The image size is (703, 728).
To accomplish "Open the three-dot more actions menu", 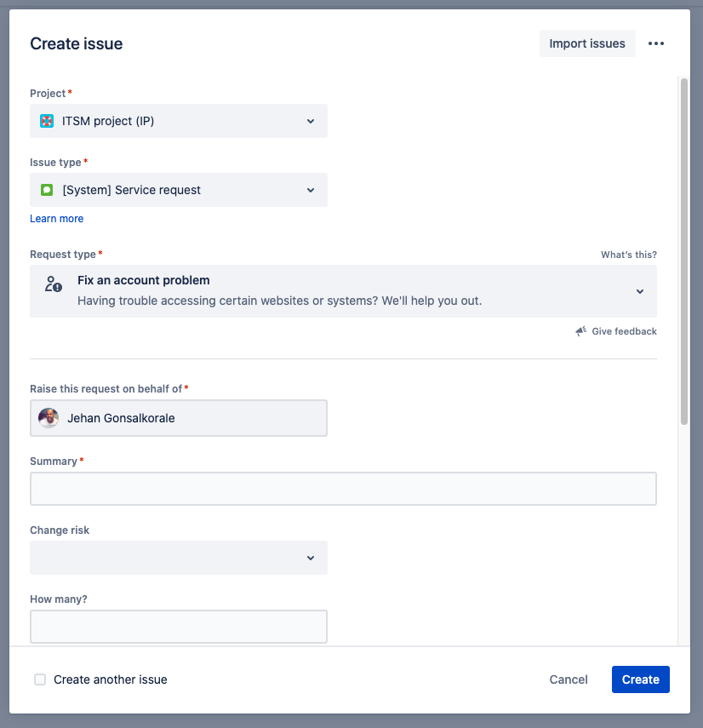I will [x=655, y=43].
